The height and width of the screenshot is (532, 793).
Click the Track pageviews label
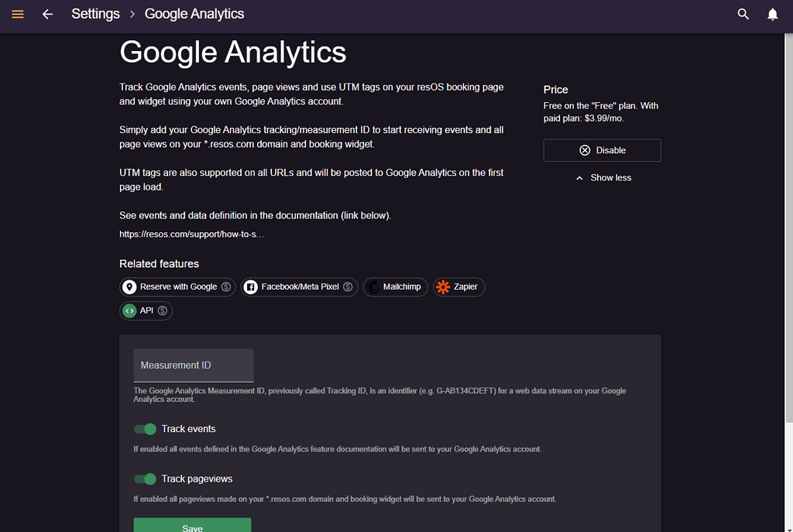197,479
